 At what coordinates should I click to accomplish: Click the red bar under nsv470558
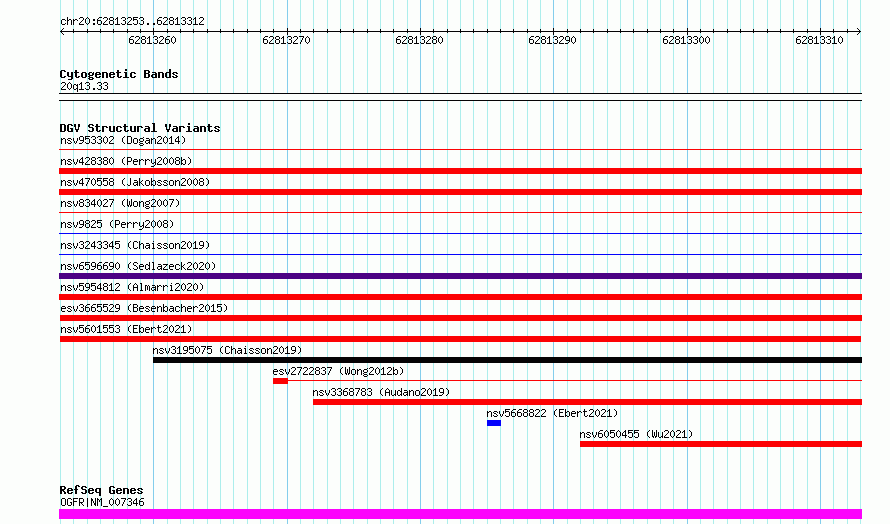(x=460, y=192)
